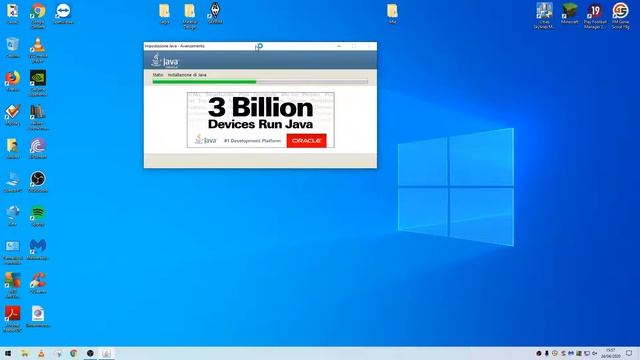The image size is (640, 360).
Task: Click the Java installation progress bar
Action: coord(260,82)
